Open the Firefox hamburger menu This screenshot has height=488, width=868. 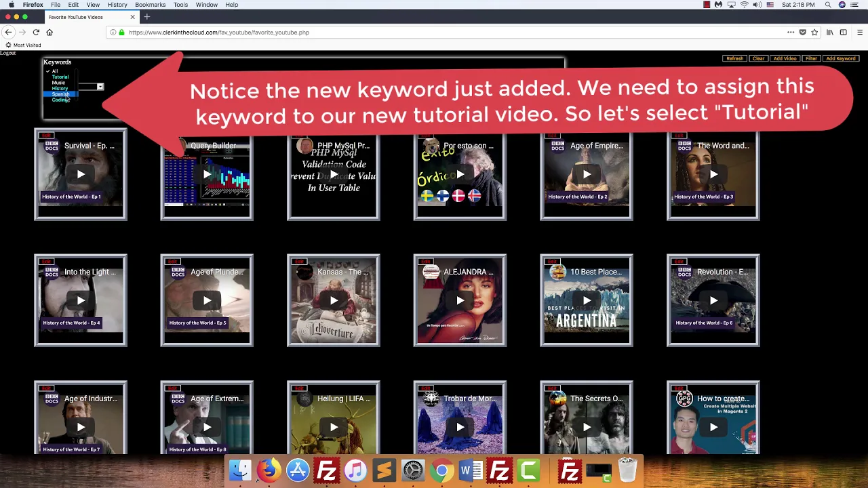click(x=860, y=32)
